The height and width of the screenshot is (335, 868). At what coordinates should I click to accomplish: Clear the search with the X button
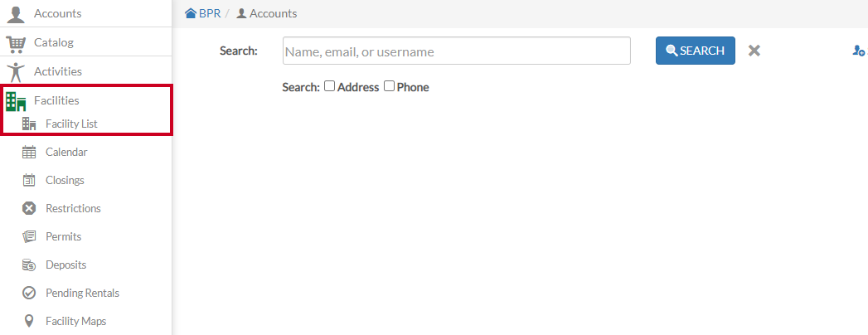point(754,51)
